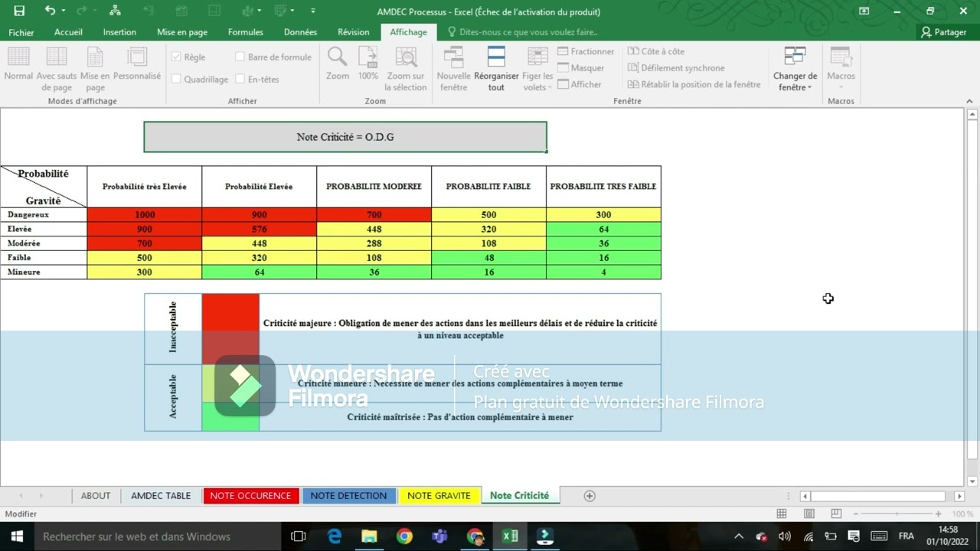Viewport: 980px width, 551px height.
Task: Click the hierarchy chart icon in quick access
Action: click(115, 11)
